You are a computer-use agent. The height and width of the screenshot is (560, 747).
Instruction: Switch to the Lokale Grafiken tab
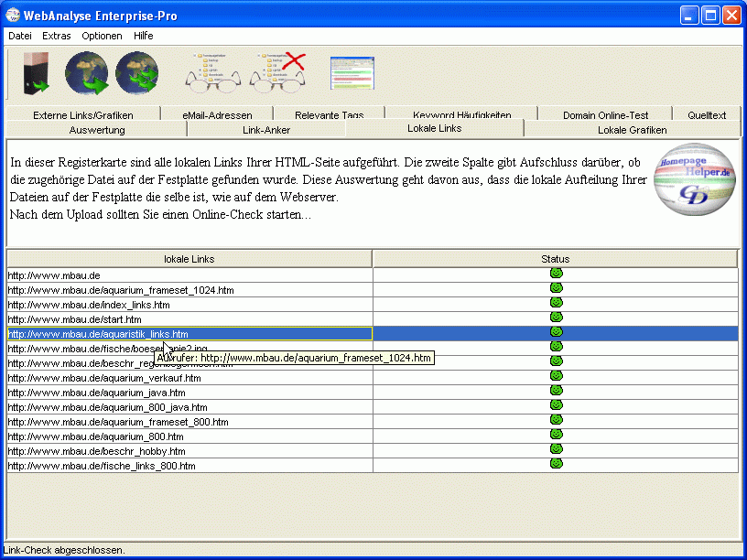pyautogui.click(x=632, y=130)
